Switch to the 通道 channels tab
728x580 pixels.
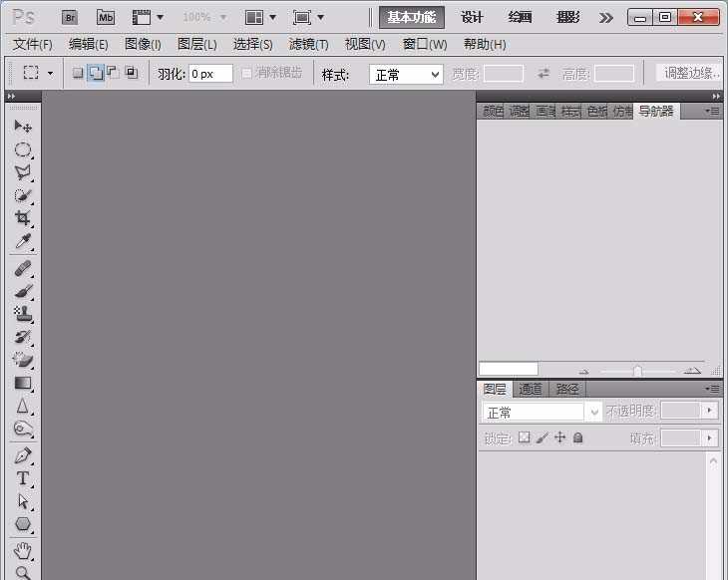point(531,389)
